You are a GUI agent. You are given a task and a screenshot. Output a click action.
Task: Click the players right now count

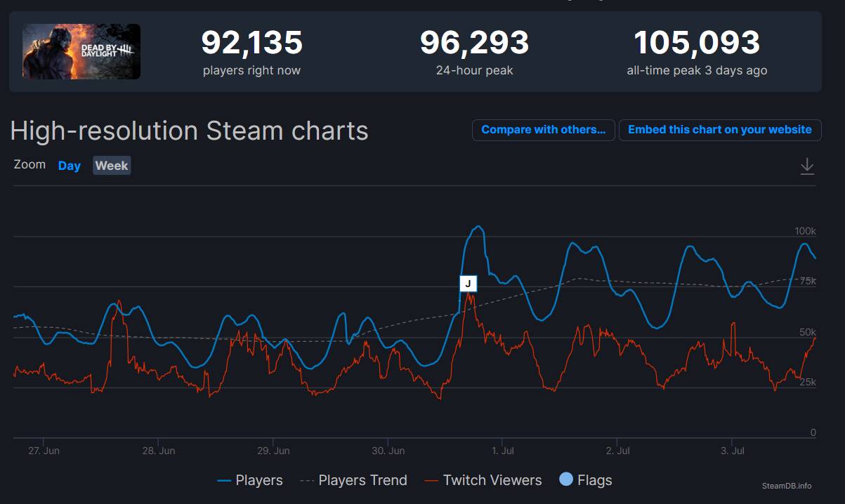click(x=251, y=42)
